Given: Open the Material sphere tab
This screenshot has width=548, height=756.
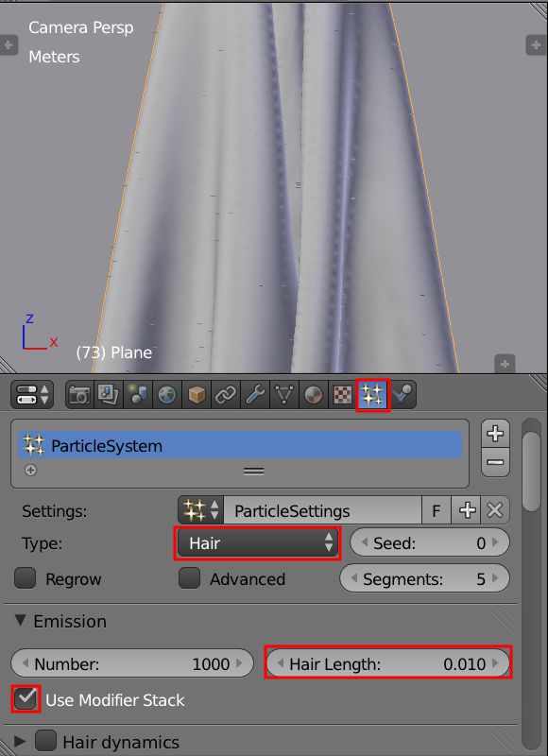Looking at the screenshot, I should [314, 395].
